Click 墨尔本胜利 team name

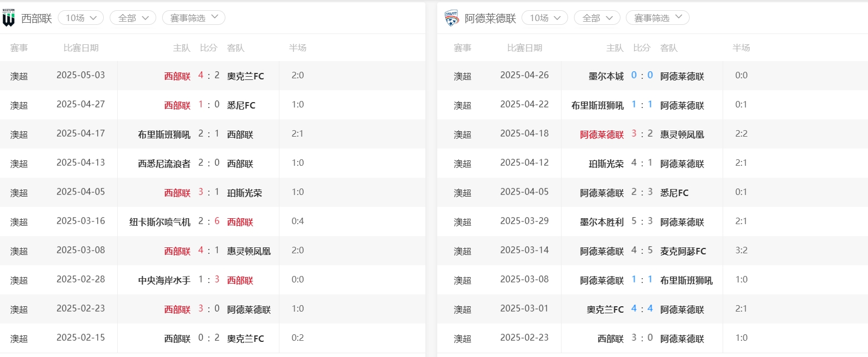(x=602, y=222)
